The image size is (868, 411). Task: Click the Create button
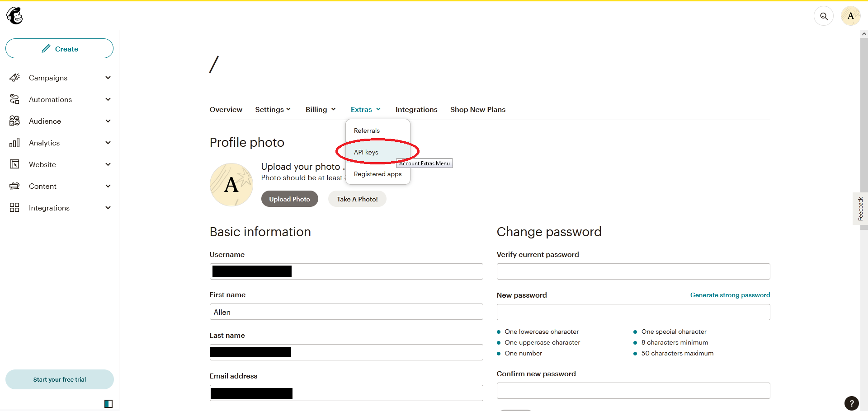[59, 48]
